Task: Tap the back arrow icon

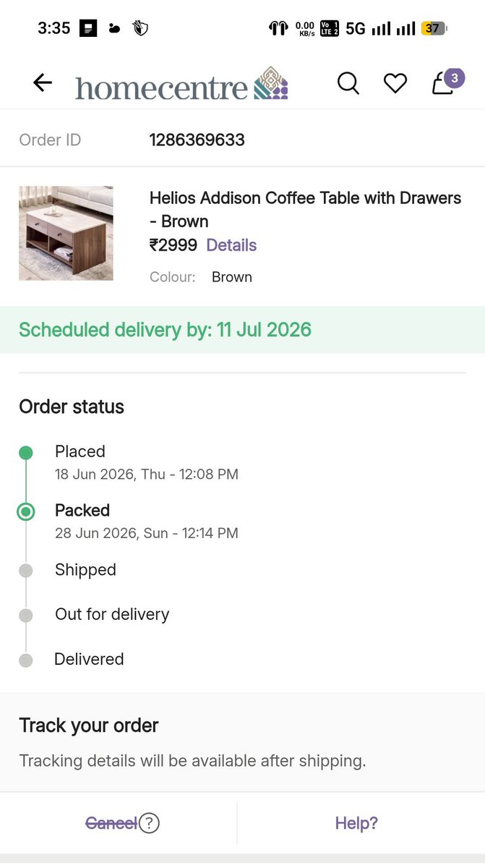Action: coord(43,83)
